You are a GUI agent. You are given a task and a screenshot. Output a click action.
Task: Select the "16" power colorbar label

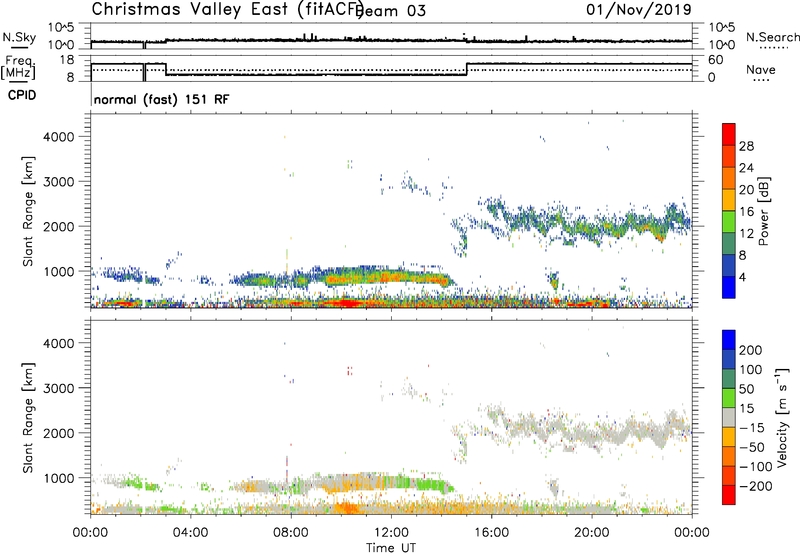[x=746, y=212]
